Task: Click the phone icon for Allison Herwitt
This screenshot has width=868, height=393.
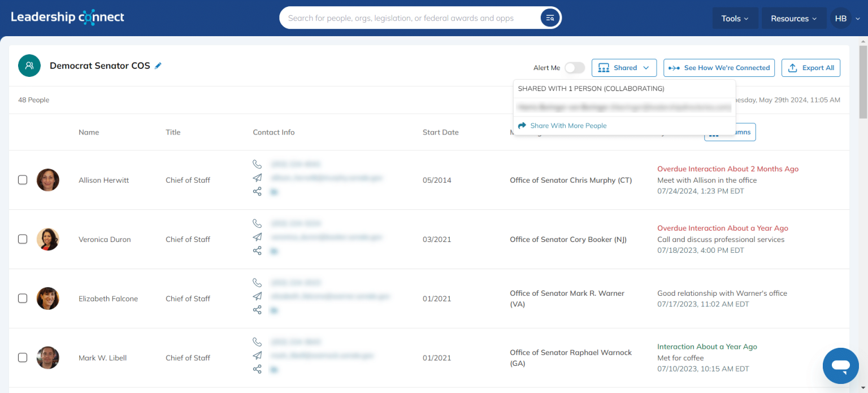Action: [x=257, y=164]
